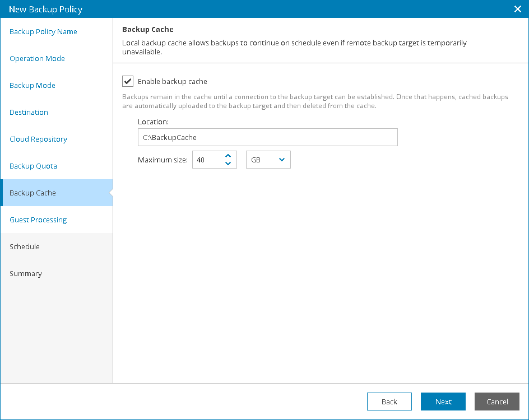
Task: Click the Maximum size number field
Action: [206, 160]
